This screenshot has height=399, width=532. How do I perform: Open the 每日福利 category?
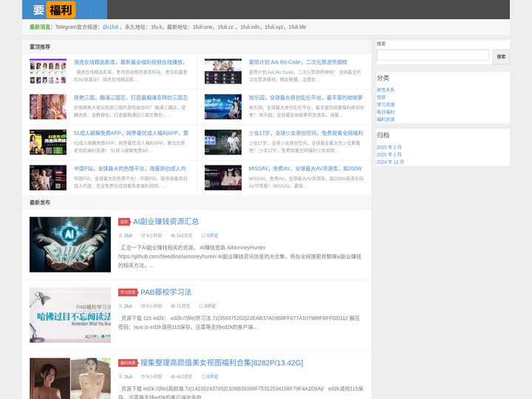point(386,112)
